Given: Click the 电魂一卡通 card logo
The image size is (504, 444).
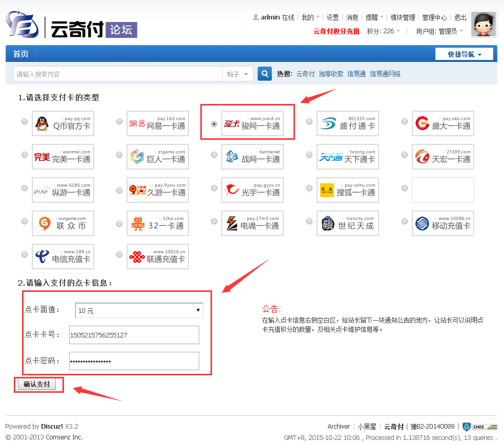Looking at the screenshot, I should (x=253, y=223).
